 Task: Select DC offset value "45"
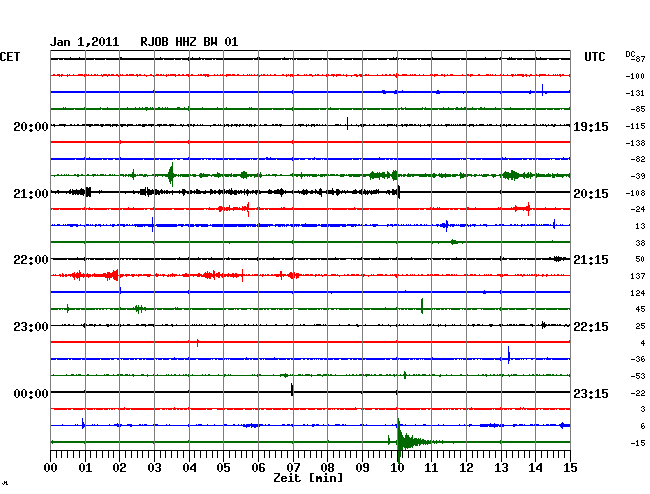[x=640, y=309]
